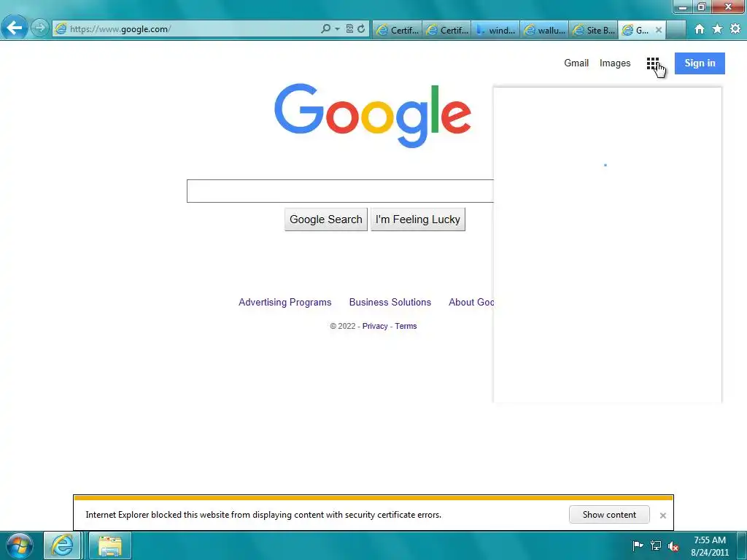Click the blue Sign in button
Image resolution: width=747 pixels, height=560 pixels.
tap(700, 63)
